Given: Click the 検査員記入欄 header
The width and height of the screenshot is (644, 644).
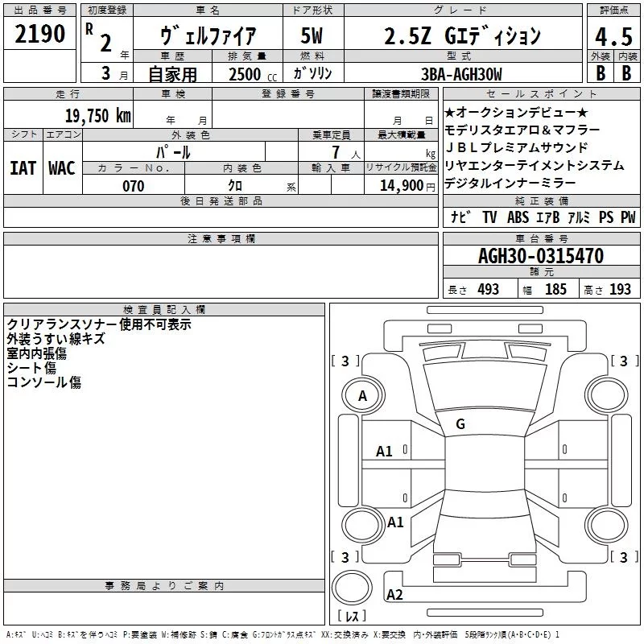Looking at the screenshot, I should tap(164, 310).
